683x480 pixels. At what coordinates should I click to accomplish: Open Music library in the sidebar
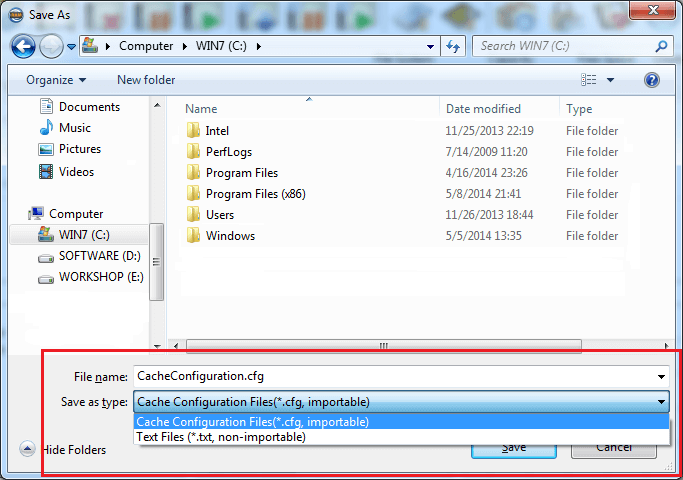click(x=75, y=128)
